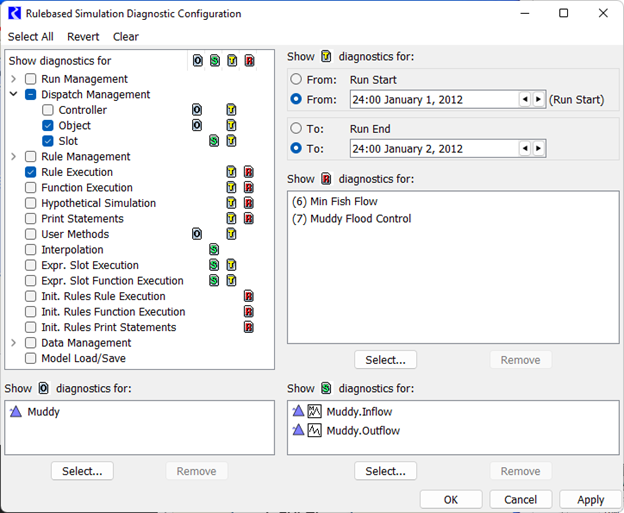Enable the Controller checkbox

pyautogui.click(x=48, y=110)
